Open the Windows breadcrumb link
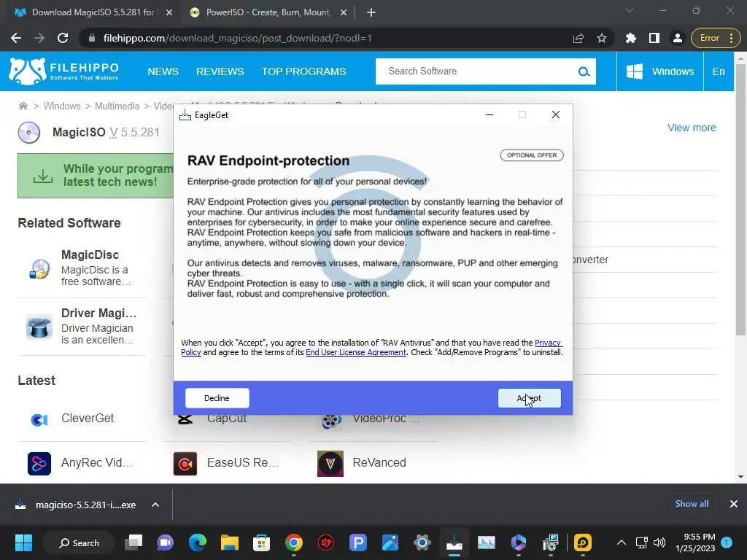The width and height of the screenshot is (747, 560). tap(62, 106)
